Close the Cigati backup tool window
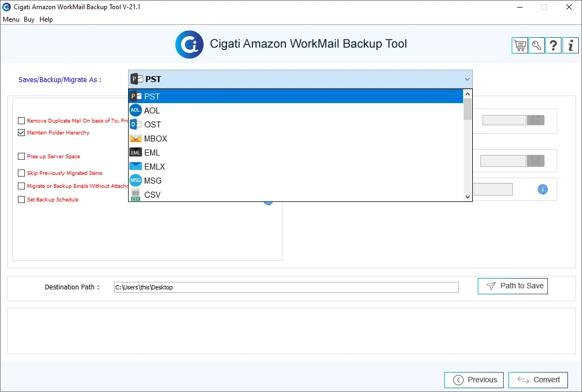582x392 pixels. pos(568,7)
